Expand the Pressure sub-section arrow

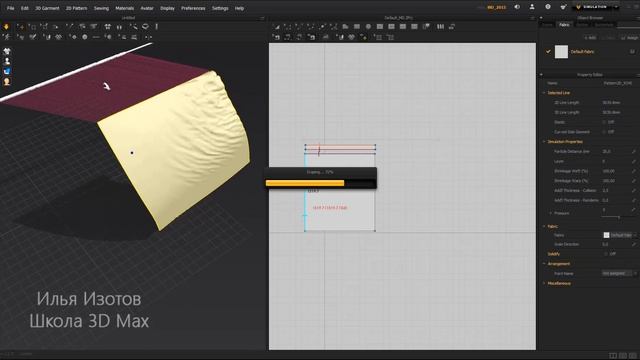(551, 213)
